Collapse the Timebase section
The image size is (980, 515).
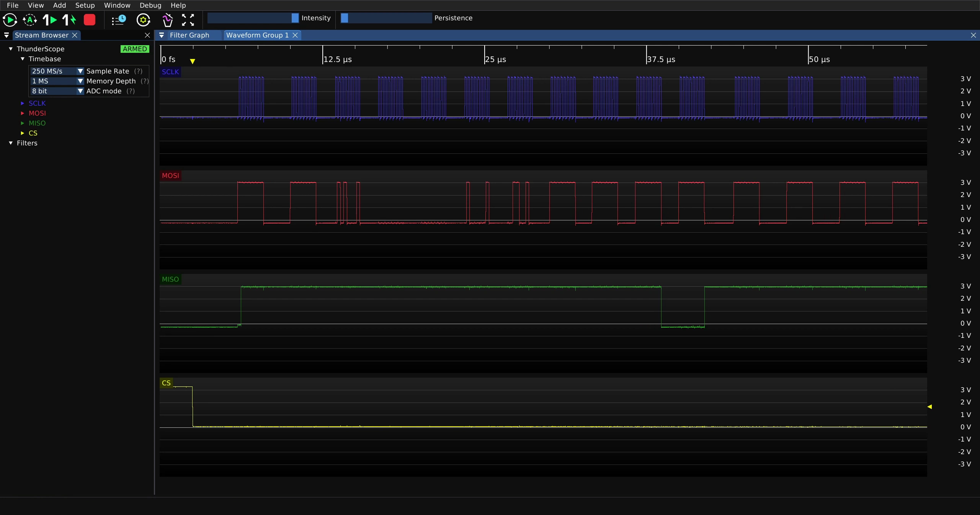tap(23, 59)
